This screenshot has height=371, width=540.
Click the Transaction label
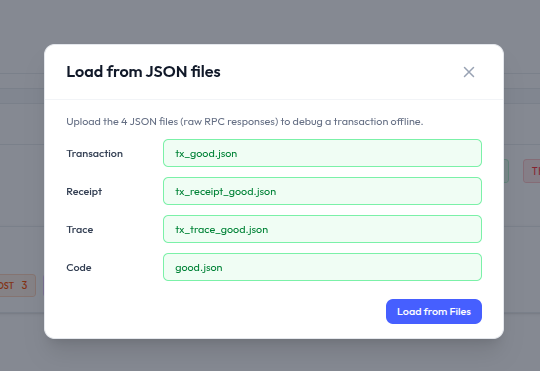click(x=94, y=153)
